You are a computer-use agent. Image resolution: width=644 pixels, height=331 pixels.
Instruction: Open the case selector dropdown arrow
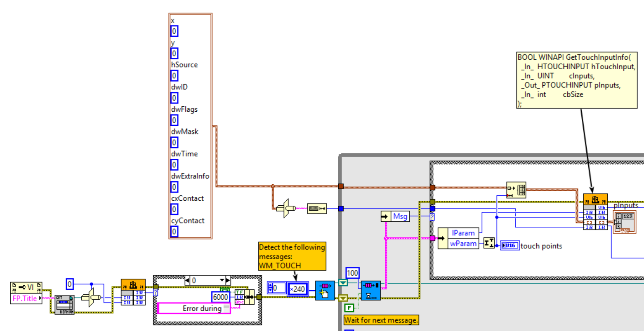222,281
